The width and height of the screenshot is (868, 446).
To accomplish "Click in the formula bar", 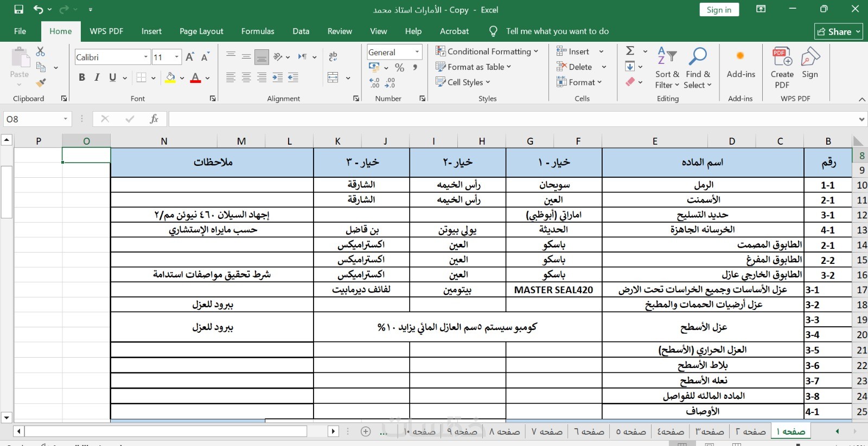I will 513,119.
